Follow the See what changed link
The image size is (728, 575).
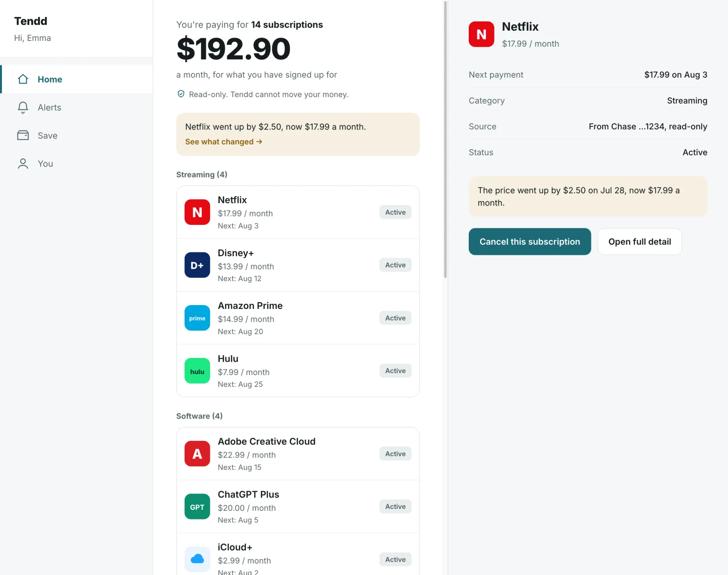[x=224, y=142]
